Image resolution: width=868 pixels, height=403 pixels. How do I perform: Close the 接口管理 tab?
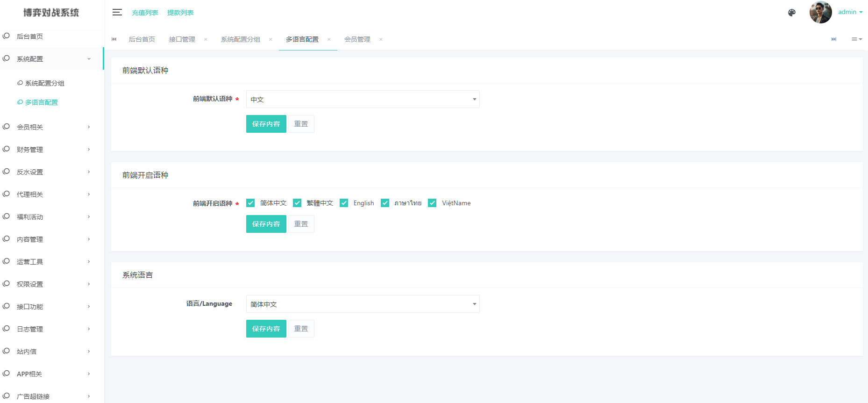coord(206,39)
